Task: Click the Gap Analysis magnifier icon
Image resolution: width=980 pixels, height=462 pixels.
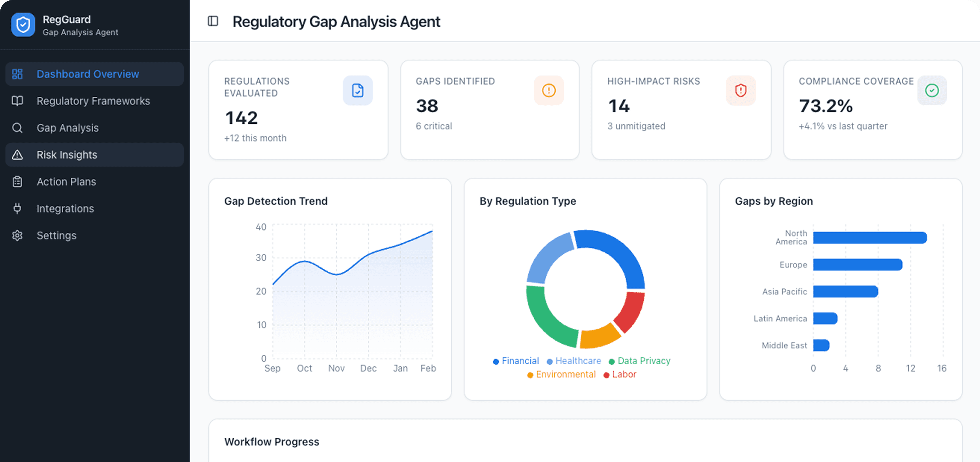Action: tap(17, 128)
